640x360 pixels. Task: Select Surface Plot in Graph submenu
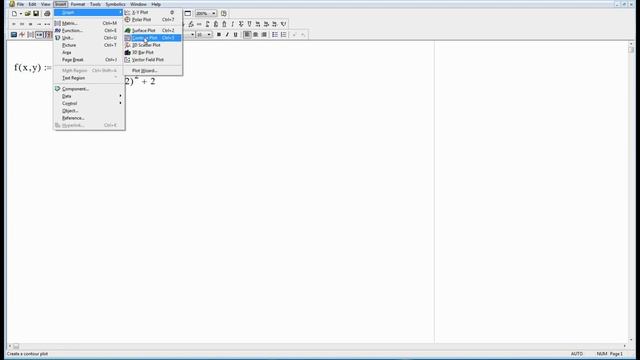pyautogui.click(x=153, y=31)
